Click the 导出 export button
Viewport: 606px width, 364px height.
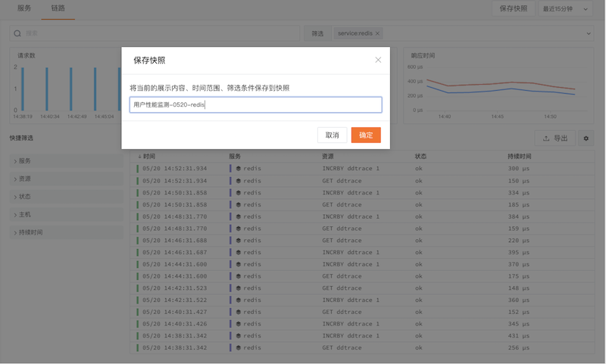[x=555, y=138]
